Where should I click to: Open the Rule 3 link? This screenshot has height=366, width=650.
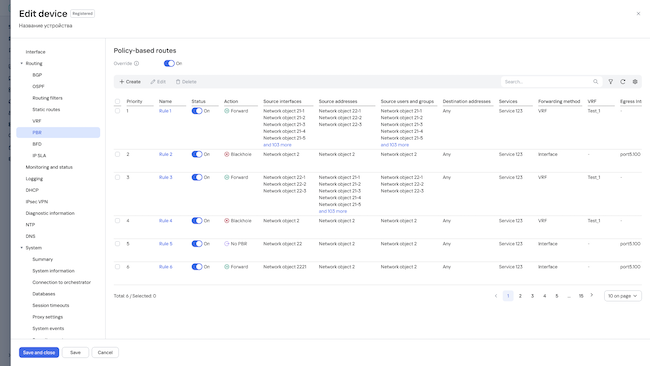pos(165,177)
